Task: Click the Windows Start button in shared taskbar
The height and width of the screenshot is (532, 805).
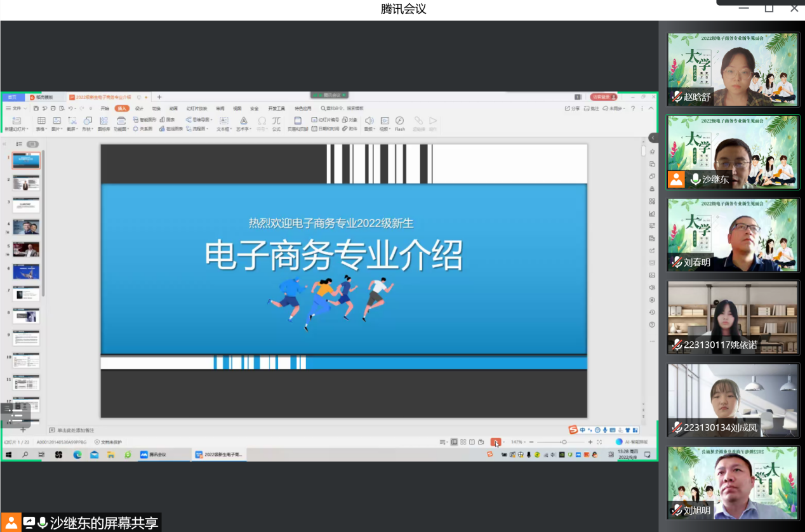Action: 9,455
